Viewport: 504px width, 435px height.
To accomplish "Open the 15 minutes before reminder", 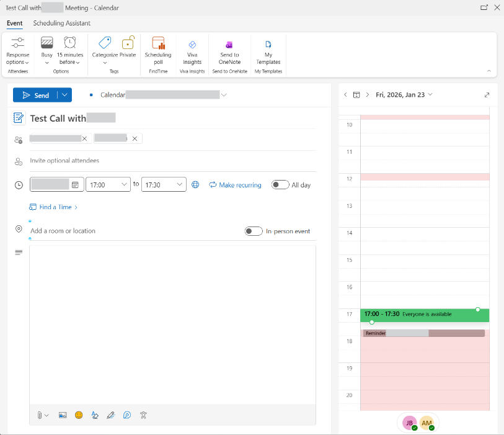I will (x=70, y=51).
